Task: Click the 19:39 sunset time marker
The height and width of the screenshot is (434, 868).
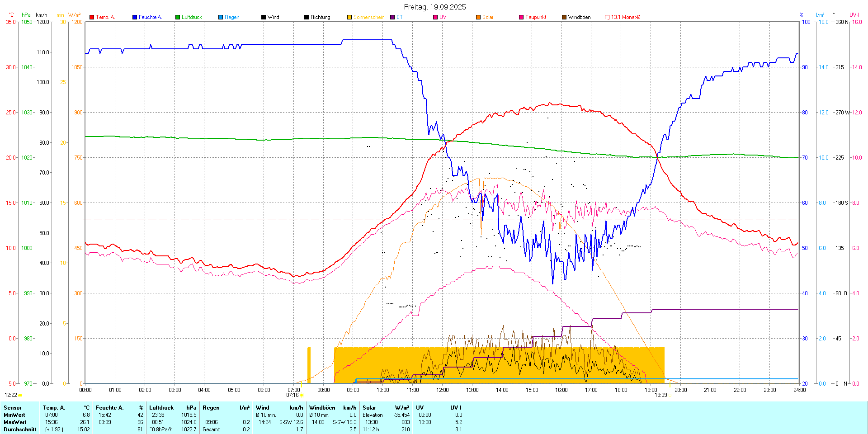Action: (660, 395)
